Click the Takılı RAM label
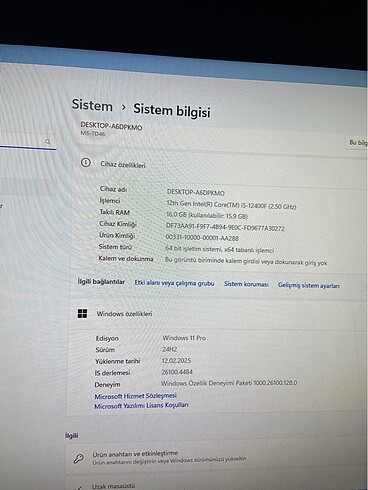This screenshot has height=490, width=368. [x=114, y=212]
